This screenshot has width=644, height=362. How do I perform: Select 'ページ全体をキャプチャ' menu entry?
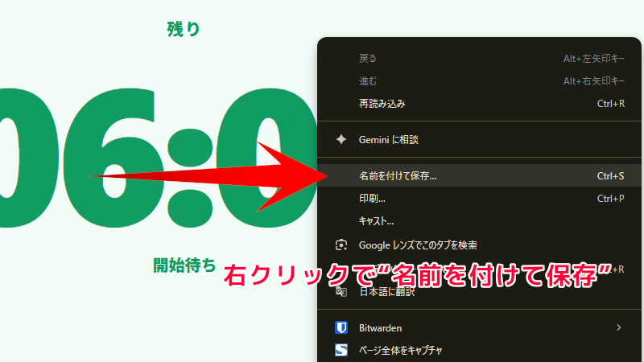pyautogui.click(x=479, y=350)
